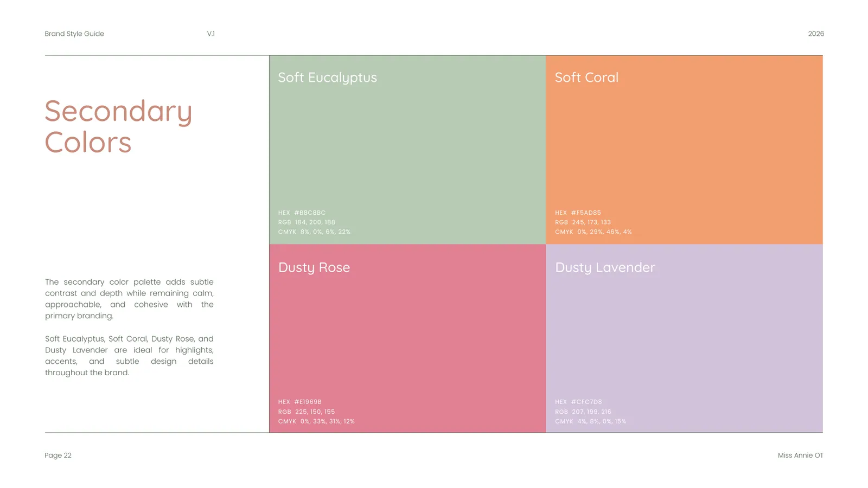Image resolution: width=868 pixels, height=488 pixels.
Task: Select the "HEX #B8C8BC" value
Action: coord(302,213)
